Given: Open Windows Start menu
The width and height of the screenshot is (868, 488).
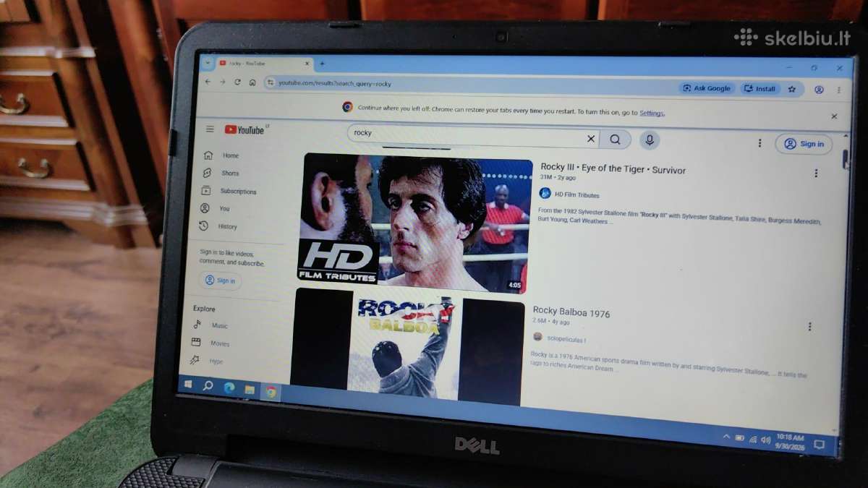Looking at the screenshot, I should (189, 385).
